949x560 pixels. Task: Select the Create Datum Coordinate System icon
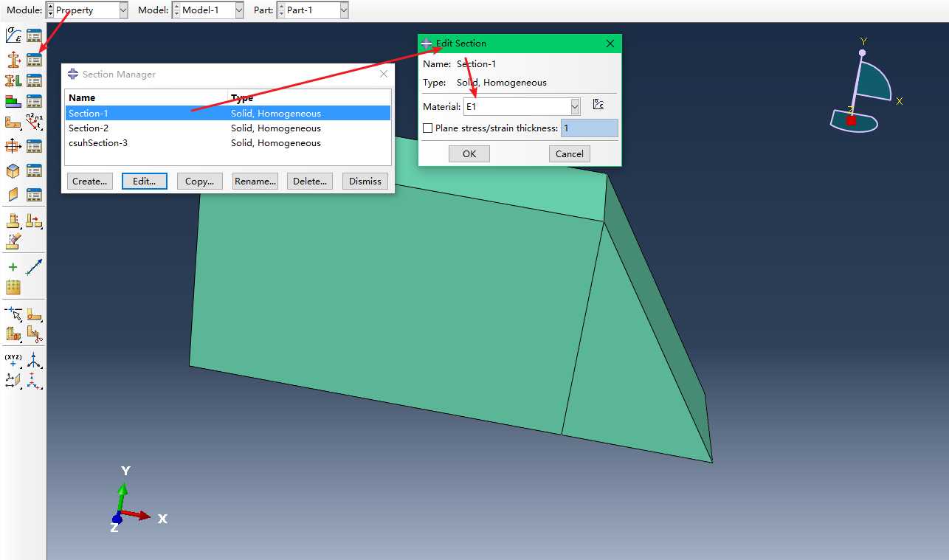(34, 380)
